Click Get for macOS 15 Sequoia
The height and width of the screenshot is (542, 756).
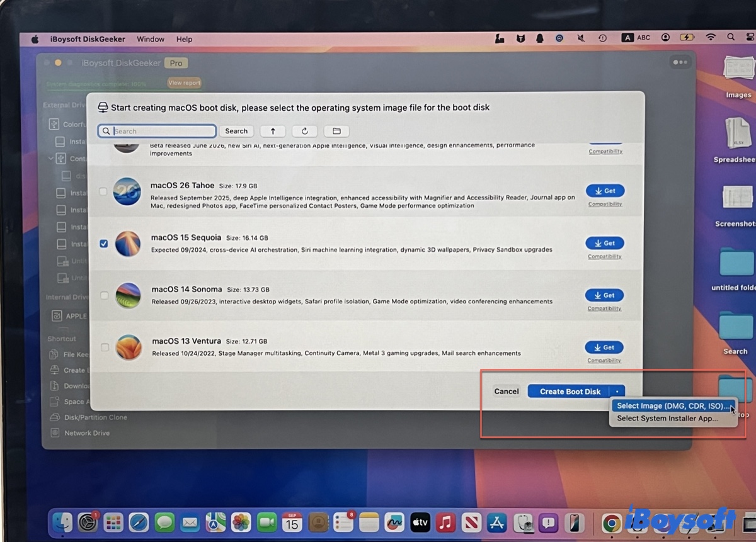(605, 243)
